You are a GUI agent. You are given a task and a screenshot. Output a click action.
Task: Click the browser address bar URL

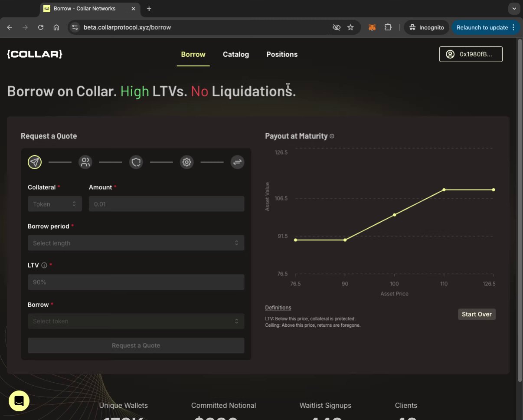click(127, 27)
